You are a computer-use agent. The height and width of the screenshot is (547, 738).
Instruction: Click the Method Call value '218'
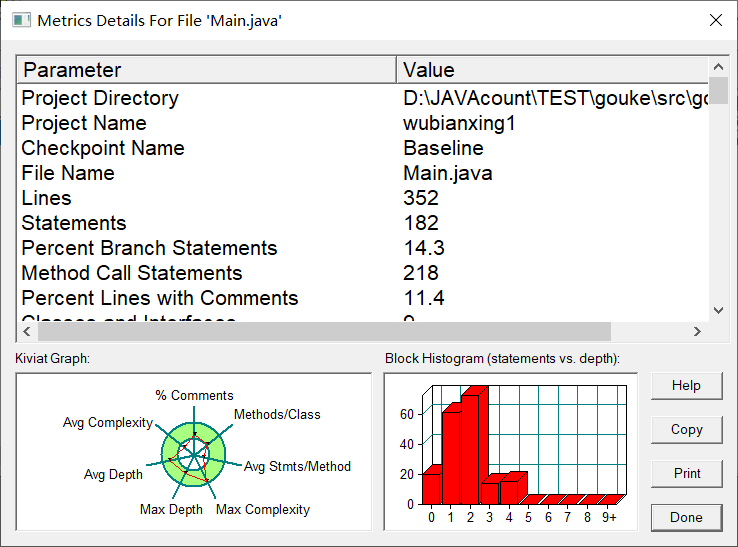tap(421, 273)
